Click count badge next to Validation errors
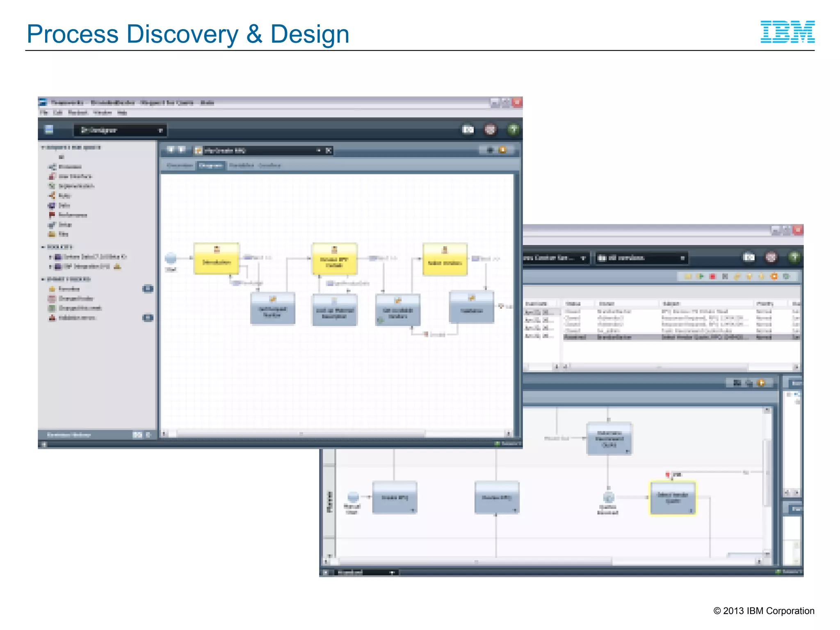The image size is (840, 630). 148,317
